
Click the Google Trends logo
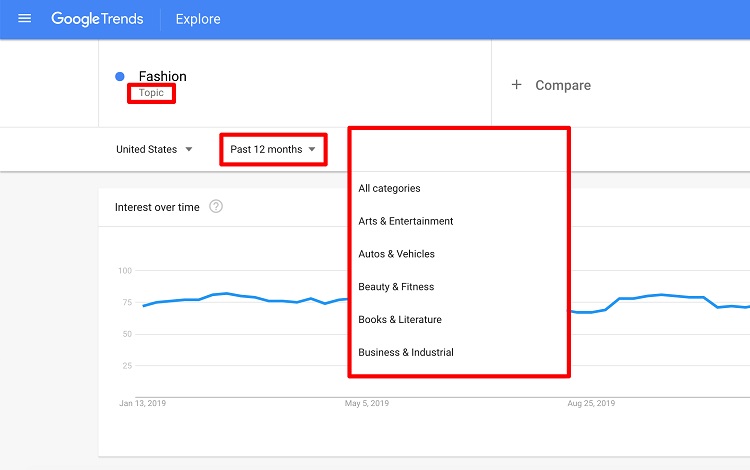pos(98,19)
